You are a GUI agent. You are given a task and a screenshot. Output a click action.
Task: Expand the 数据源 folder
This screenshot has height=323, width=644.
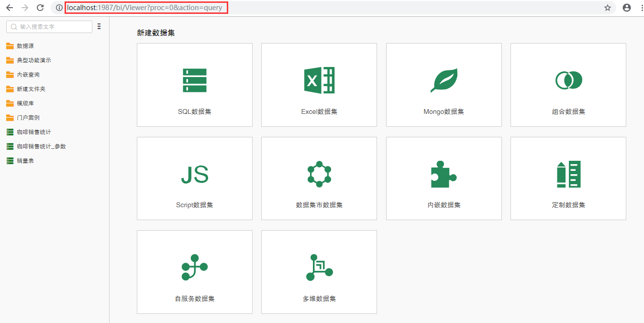point(25,46)
